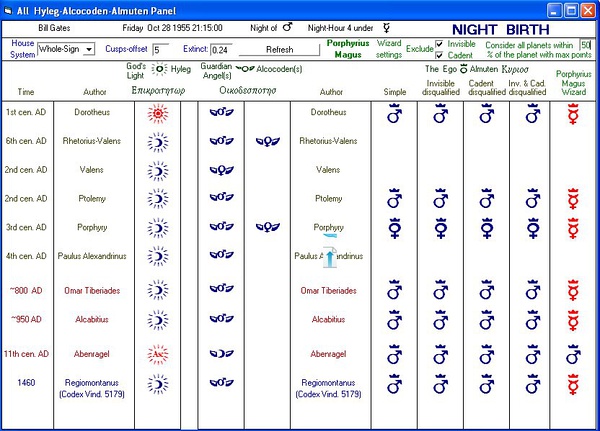600x431 pixels.
Task: Click Ptolemy's Moon hyleg icon
Action: click(x=158, y=199)
